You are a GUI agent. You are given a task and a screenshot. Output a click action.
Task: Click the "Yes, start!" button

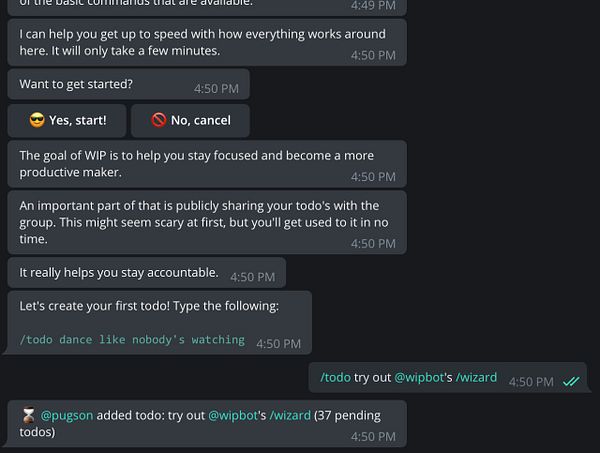pyautogui.click(x=67, y=121)
